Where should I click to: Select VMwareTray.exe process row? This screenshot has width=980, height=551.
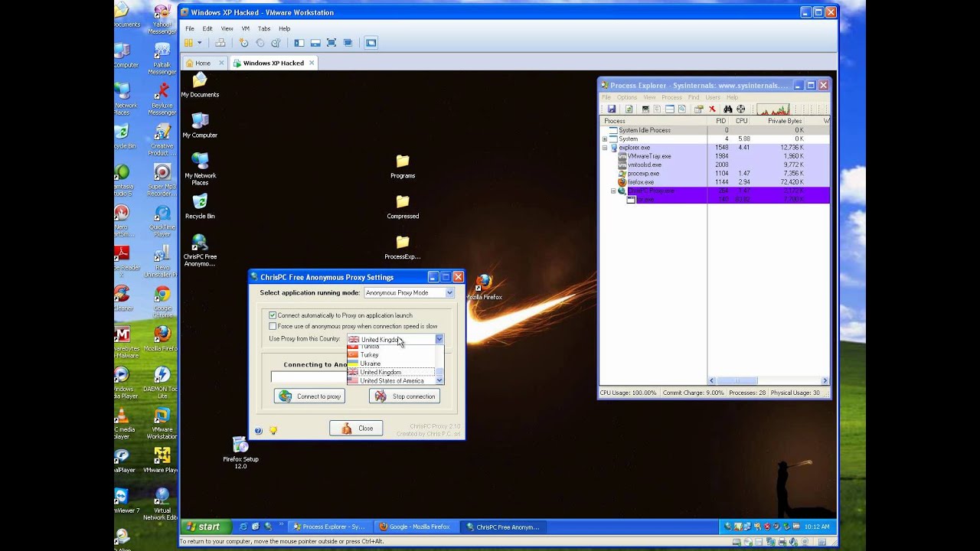point(714,156)
